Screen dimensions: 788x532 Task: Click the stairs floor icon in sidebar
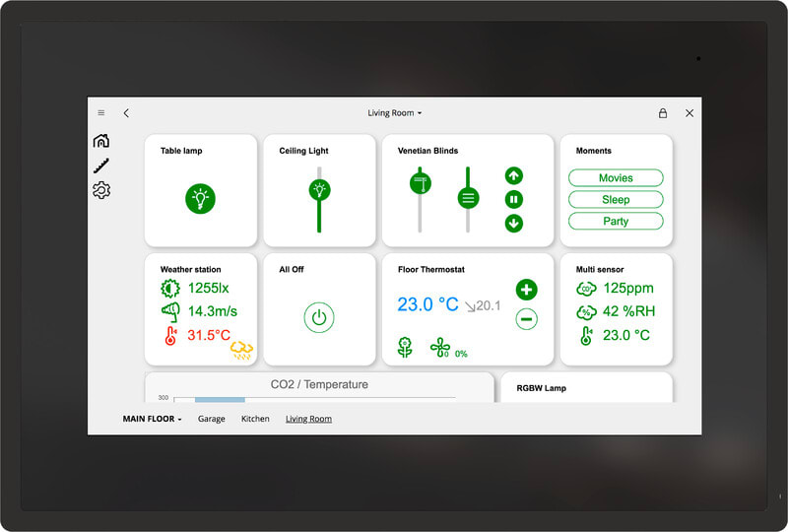coord(100,166)
